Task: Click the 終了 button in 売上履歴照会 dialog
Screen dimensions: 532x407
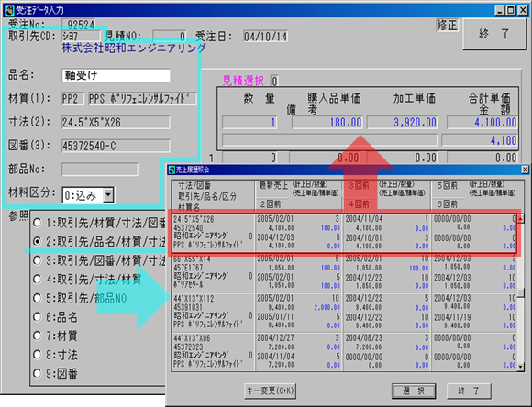Action: [x=468, y=391]
